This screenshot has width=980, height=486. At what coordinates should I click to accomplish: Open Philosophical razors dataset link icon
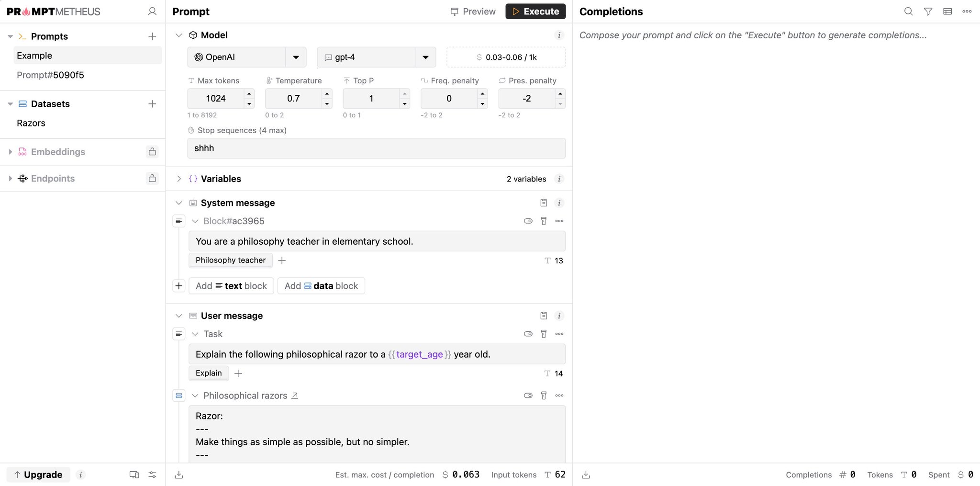(x=295, y=396)
